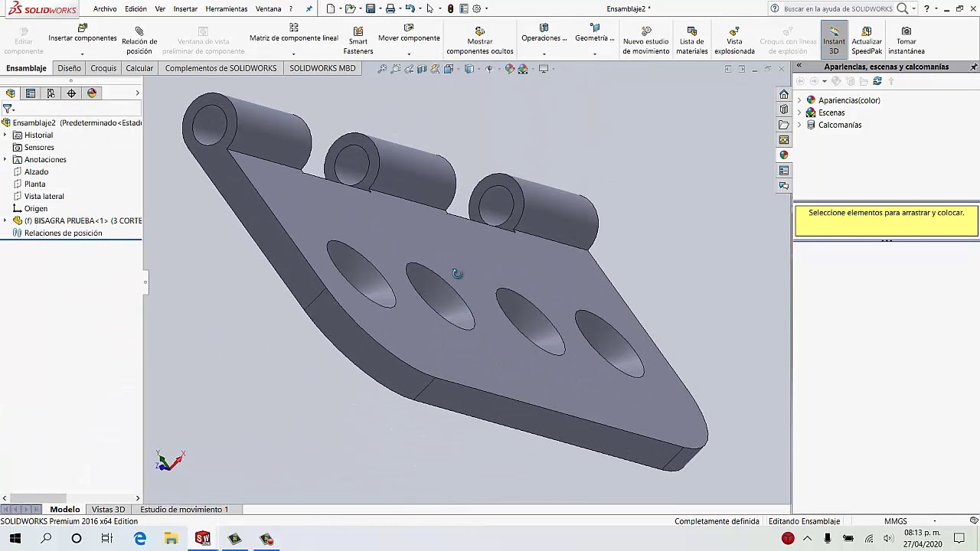This screenshot has height=551, width=980.
Task: Open View Palette task pane tab
Action: tap(784, 140)
